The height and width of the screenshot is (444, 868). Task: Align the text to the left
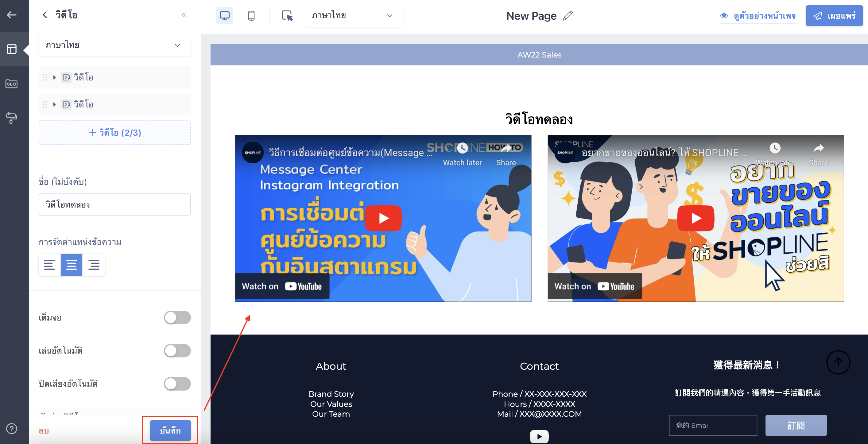click(x=49, y=265)
